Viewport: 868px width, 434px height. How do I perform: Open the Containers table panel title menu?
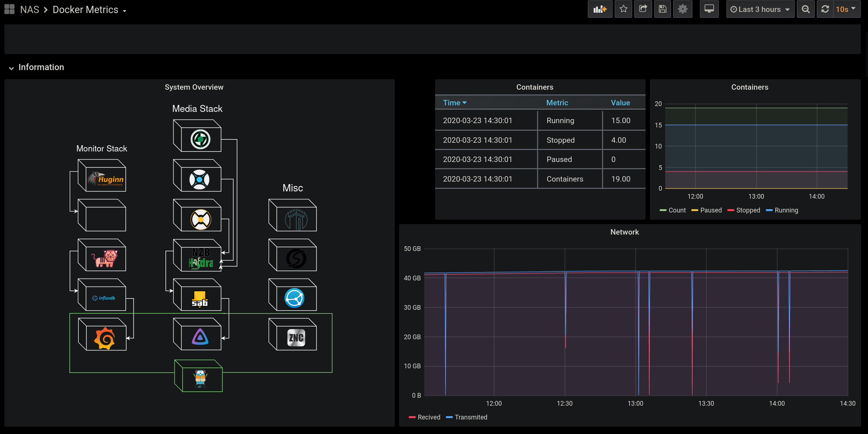[535, 87]
